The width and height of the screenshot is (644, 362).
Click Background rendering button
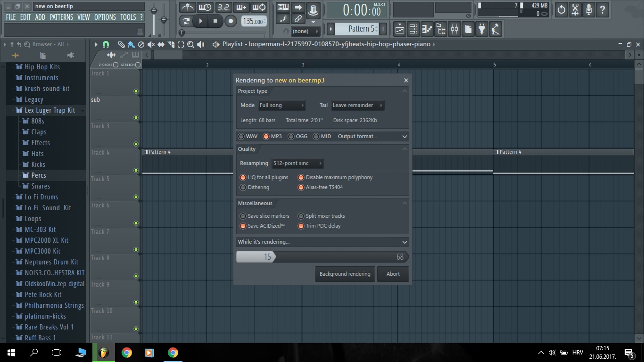[345, 274]
